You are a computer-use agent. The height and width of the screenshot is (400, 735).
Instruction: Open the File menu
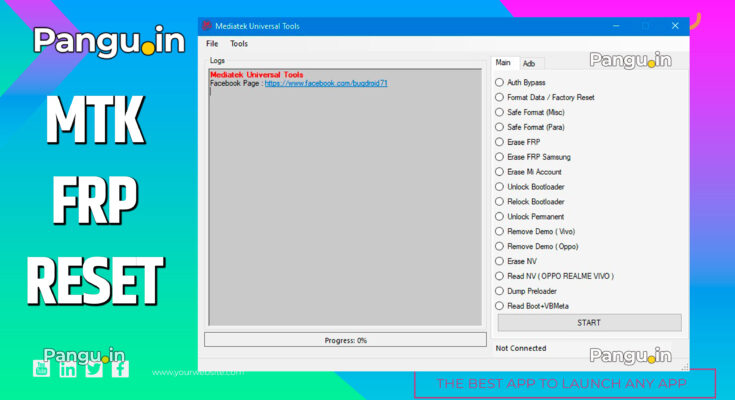(212, 44)
